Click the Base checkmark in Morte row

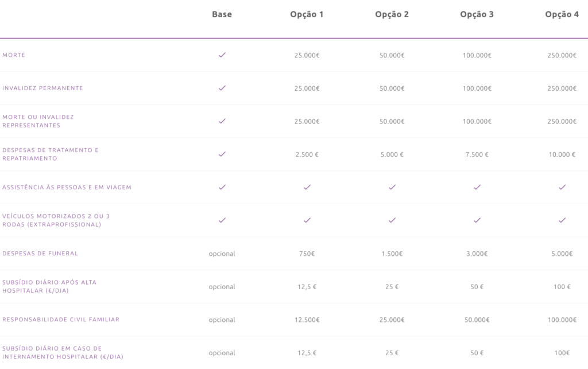[x=222, y=55]
